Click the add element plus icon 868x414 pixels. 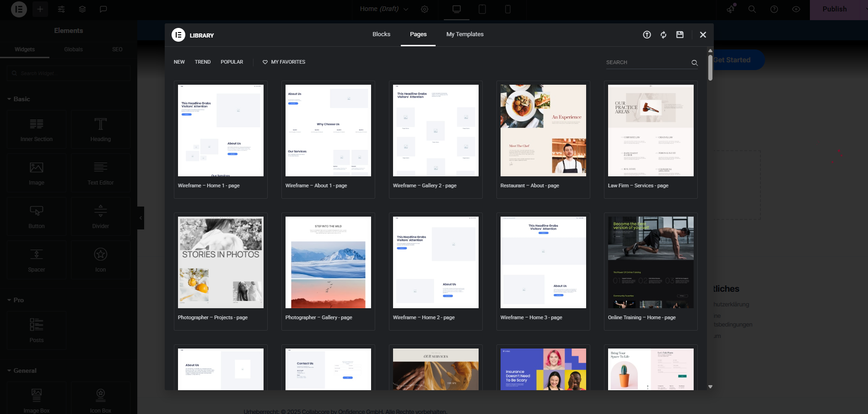40,9
